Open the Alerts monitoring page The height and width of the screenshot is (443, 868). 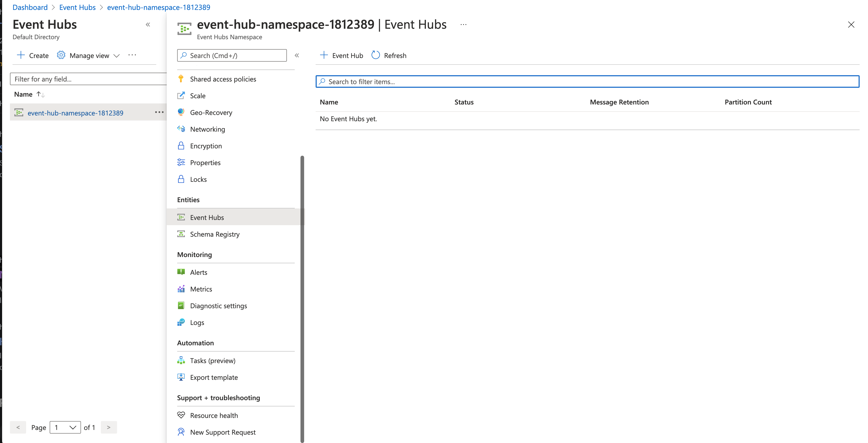point(199,272)
